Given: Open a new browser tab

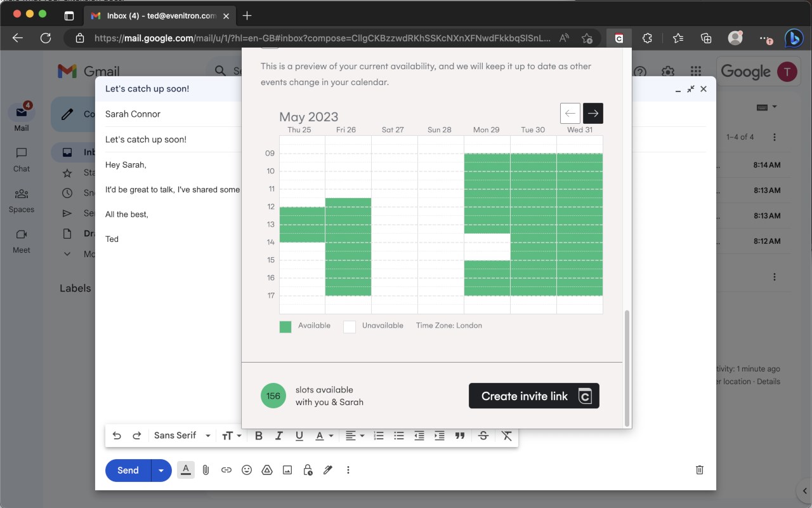Looking at the screenshot, I should 247,15.
